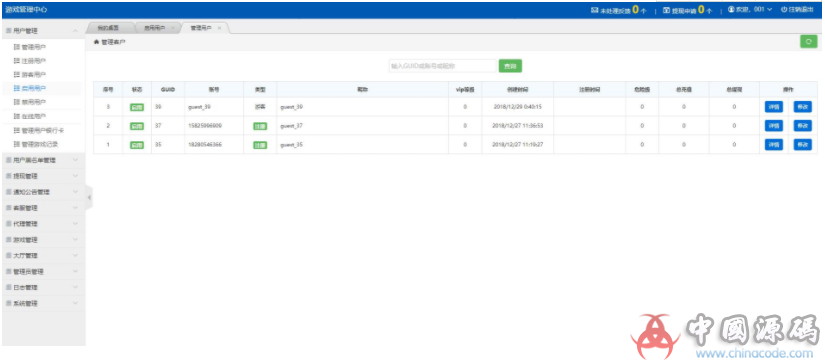
Task: Open 注册用户 in the sidebar
Action: pyautogui.click(x=34, y=61)
